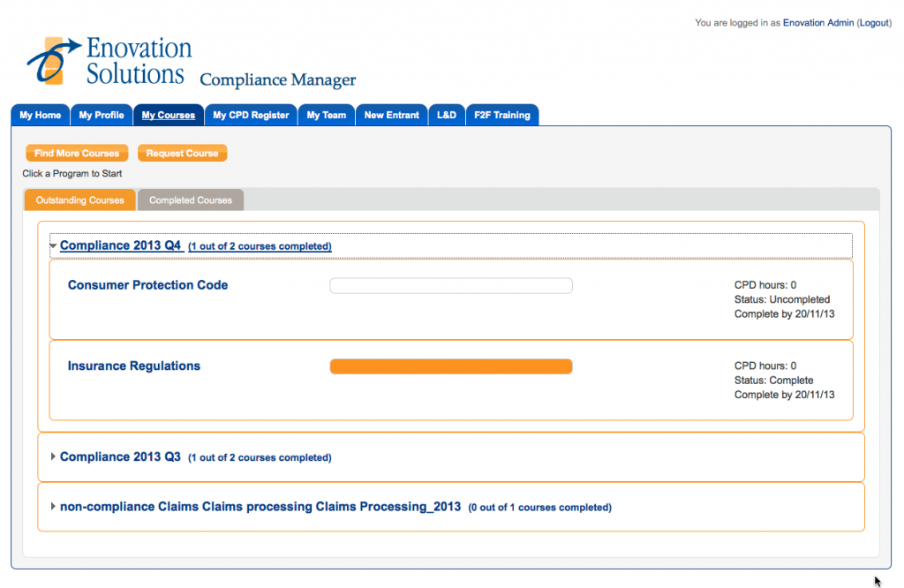Viewport: 904px width, 588px height.
Task: Open the Insurance Regulations course
Action: click(134, 366)
